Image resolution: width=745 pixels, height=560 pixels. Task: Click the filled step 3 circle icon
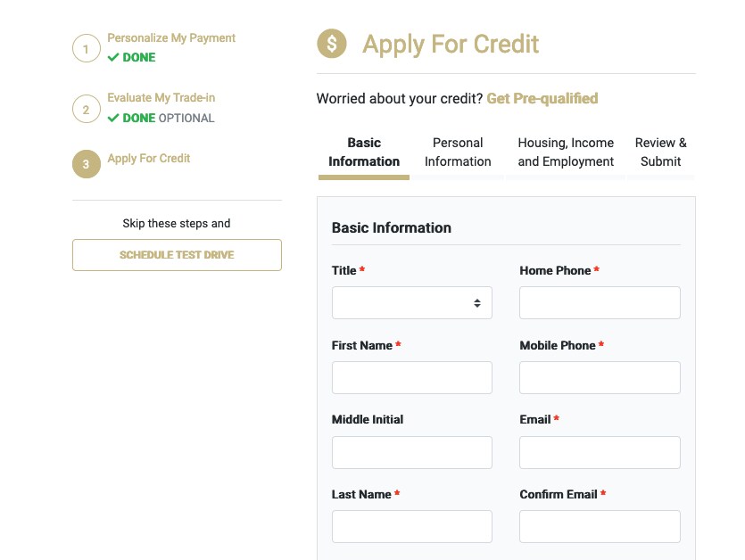tap(86, 164)
